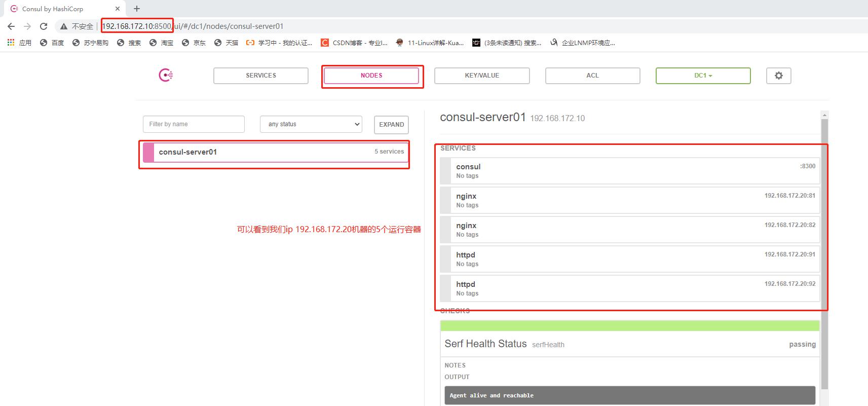Open the 苏宁易购 bookmark
This screenshot has width=868, height=406.
point(90,43)
